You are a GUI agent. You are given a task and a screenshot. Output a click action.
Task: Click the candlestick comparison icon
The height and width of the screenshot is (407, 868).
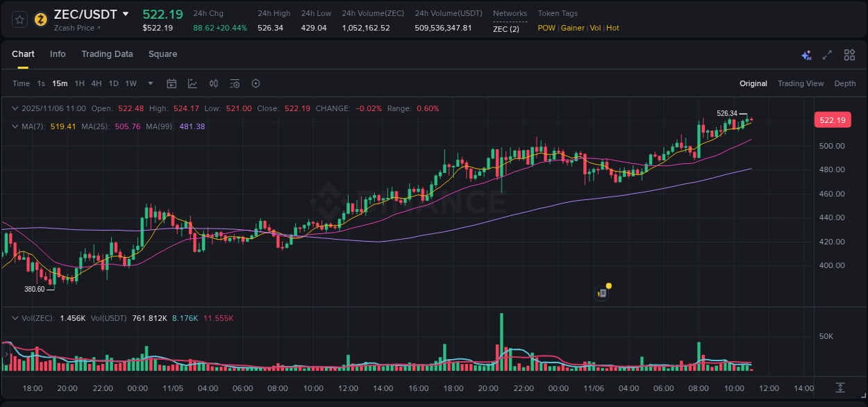click(213, 83)
